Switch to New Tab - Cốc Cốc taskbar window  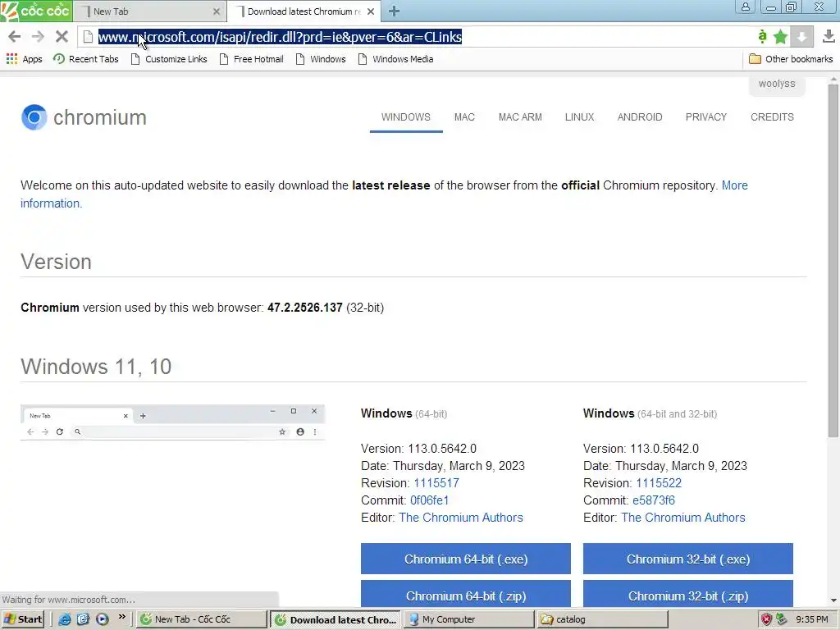point(202,619)
